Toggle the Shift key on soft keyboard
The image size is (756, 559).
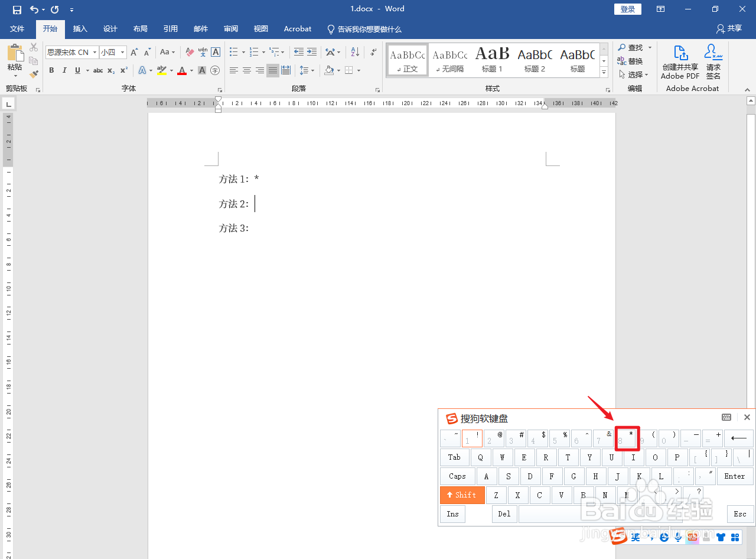(x=462, y=495)
